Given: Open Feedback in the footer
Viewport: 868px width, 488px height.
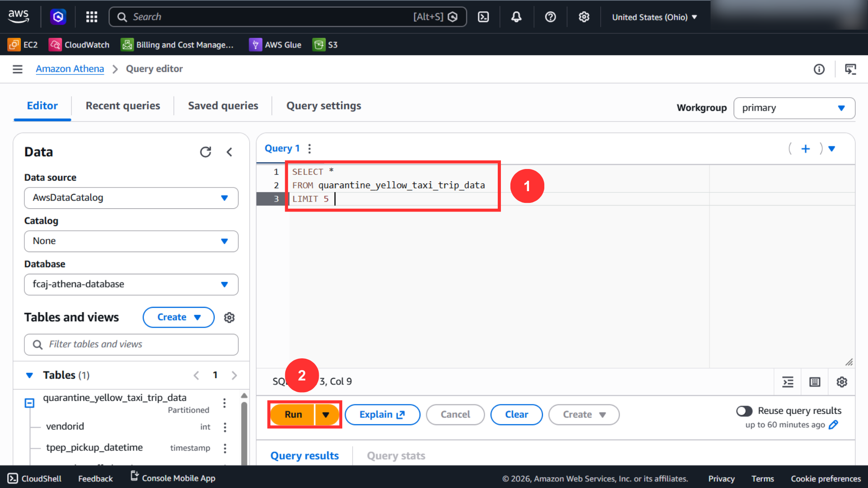Looking at the screenshot, I should click(95, 479).
